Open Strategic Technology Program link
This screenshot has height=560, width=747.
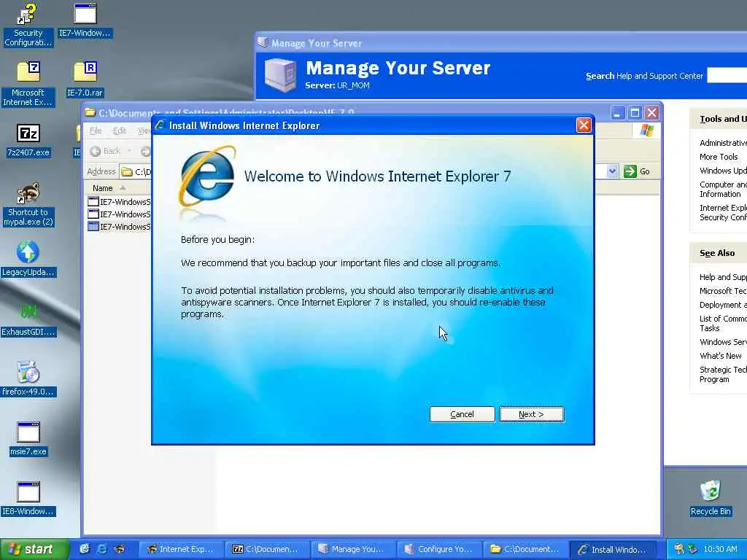coord(723,374)
